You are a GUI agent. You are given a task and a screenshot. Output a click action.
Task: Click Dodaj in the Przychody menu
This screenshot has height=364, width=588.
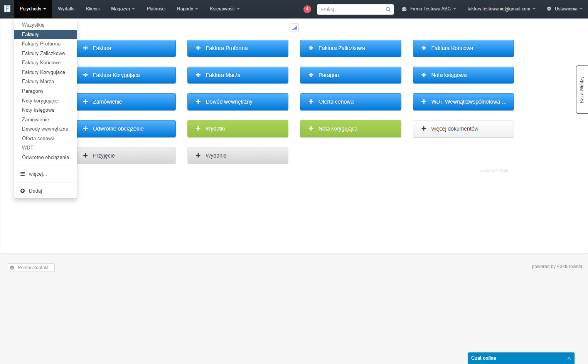click(x=45, y=191)
